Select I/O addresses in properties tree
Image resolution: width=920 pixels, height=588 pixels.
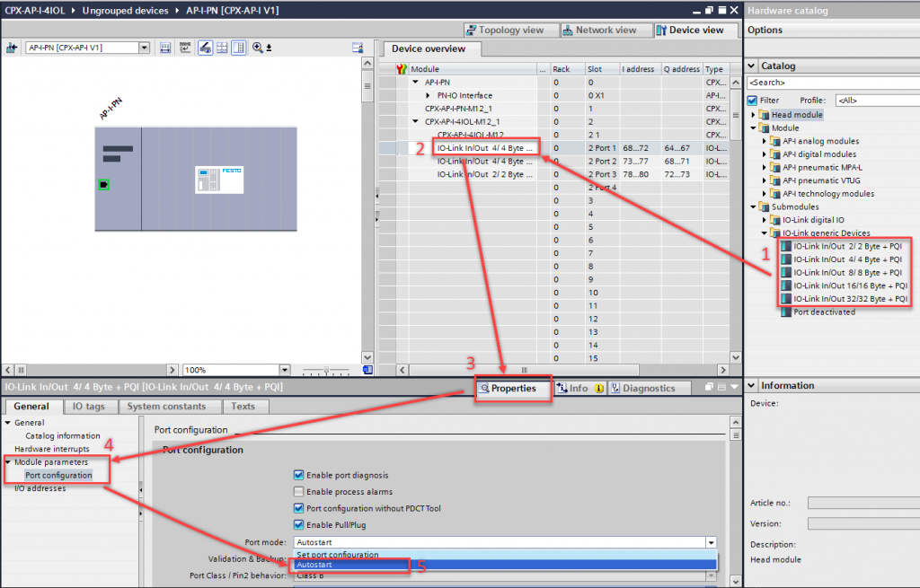click(x=40, y=488)
